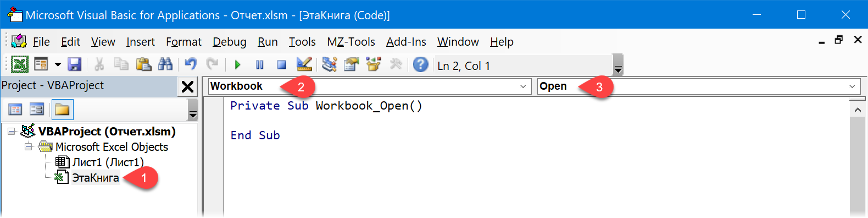This screenshot has height=218, width=868.
Task: Open the File menu
Action: [41, 42]
